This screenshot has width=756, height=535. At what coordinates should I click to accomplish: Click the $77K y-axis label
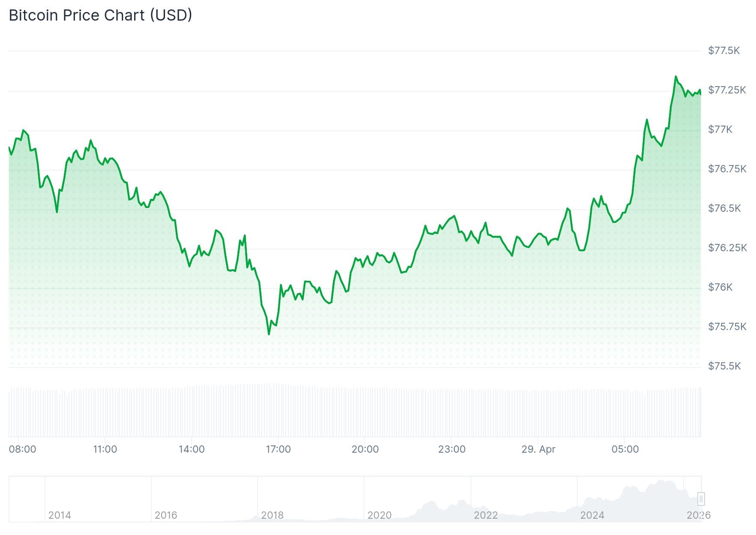coord(720,129)
